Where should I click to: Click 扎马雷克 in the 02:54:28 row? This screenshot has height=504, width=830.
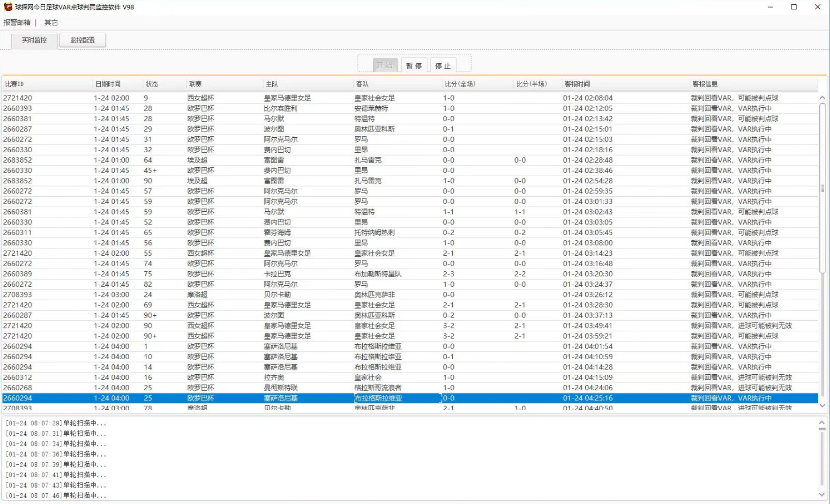tap(368, 181)
